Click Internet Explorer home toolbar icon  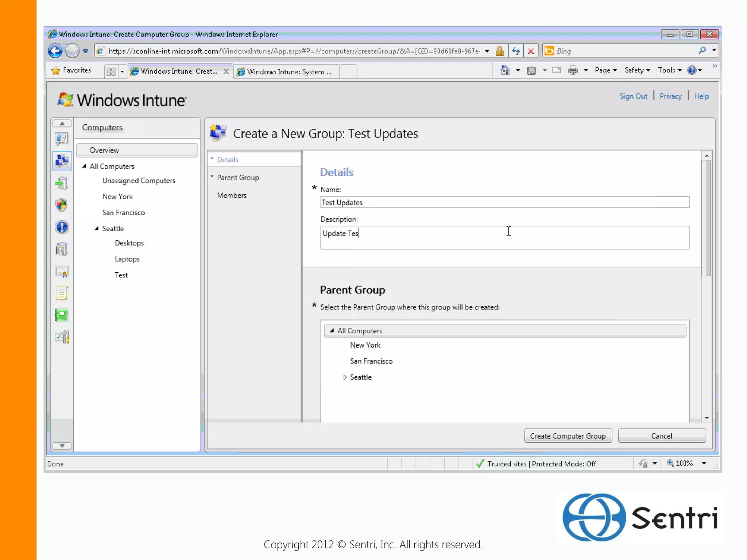[x=505, y=70]
